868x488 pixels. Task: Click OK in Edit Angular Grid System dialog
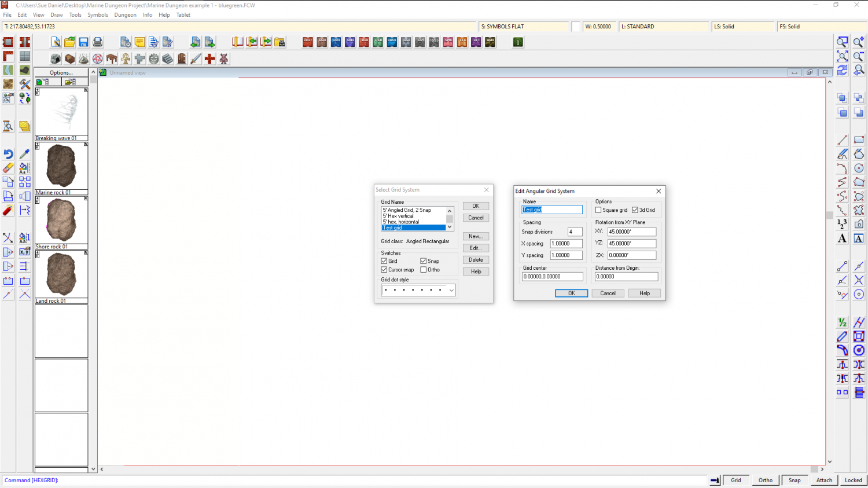point(571,293)
